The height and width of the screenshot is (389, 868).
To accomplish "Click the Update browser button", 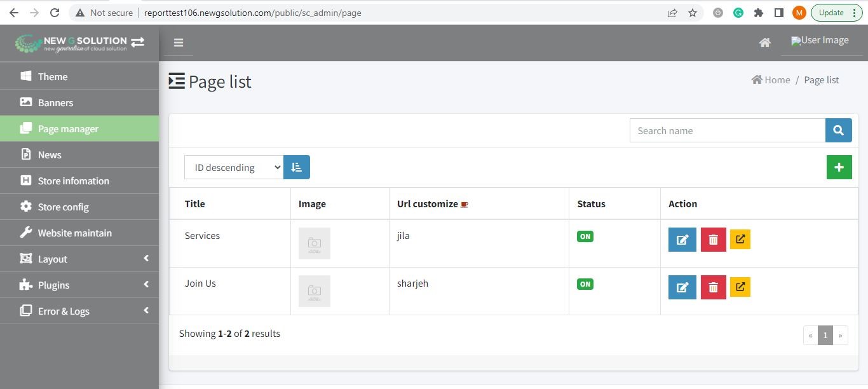I will [831, 13].
